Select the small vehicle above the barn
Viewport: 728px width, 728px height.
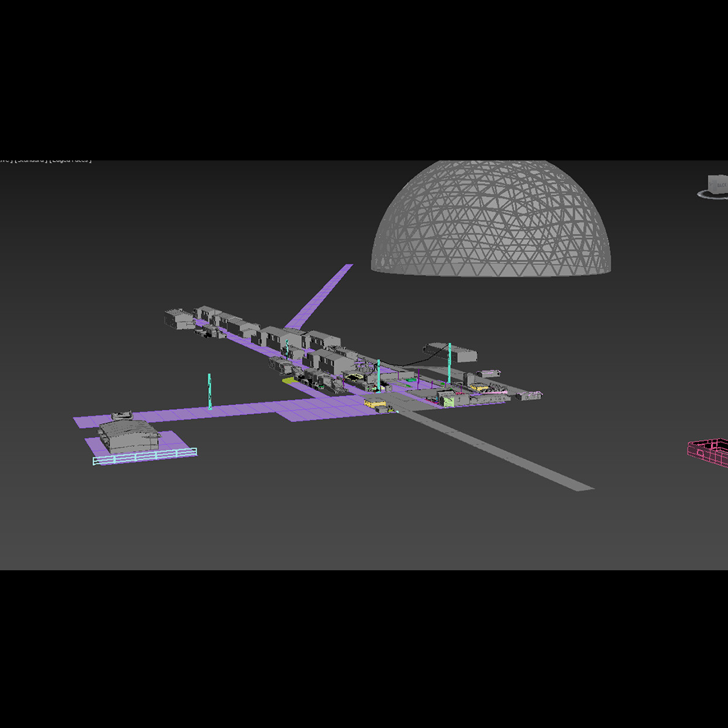pyautogui.click(x=122, y=416)
